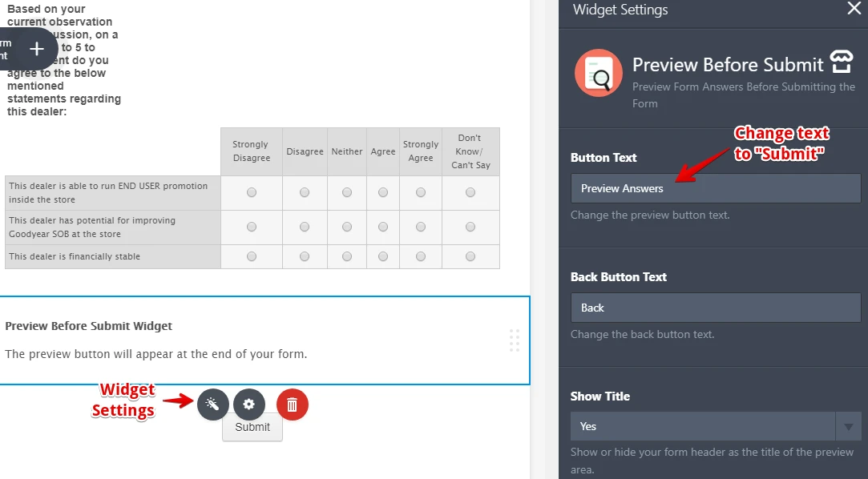Select Strongly Disagree for Goodyear SOB row
The image size is (868, 479).
pyautogui.click(x=252, y=227)
